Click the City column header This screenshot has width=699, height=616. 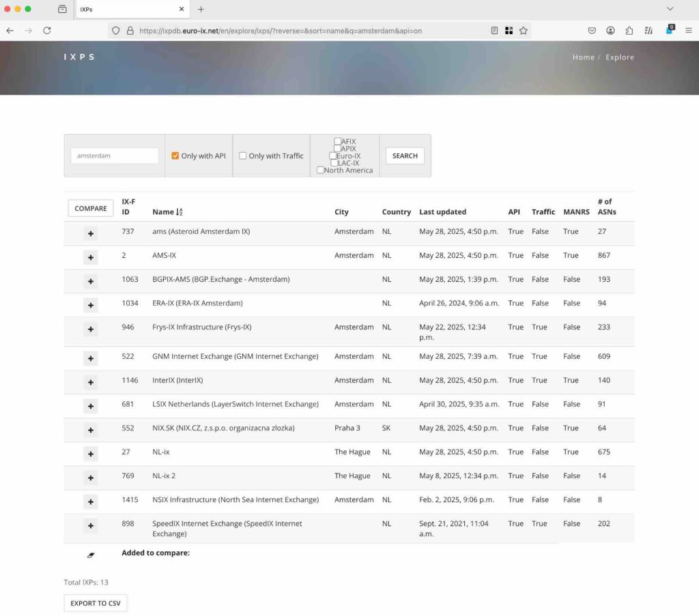(341, 212)
